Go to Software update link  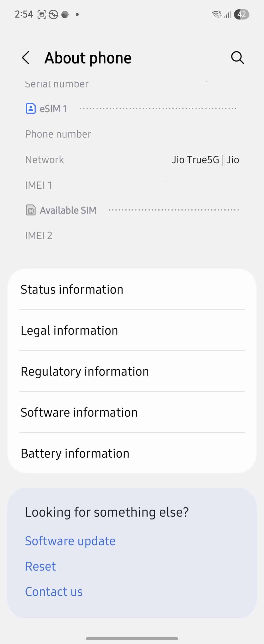coord(70,541)
